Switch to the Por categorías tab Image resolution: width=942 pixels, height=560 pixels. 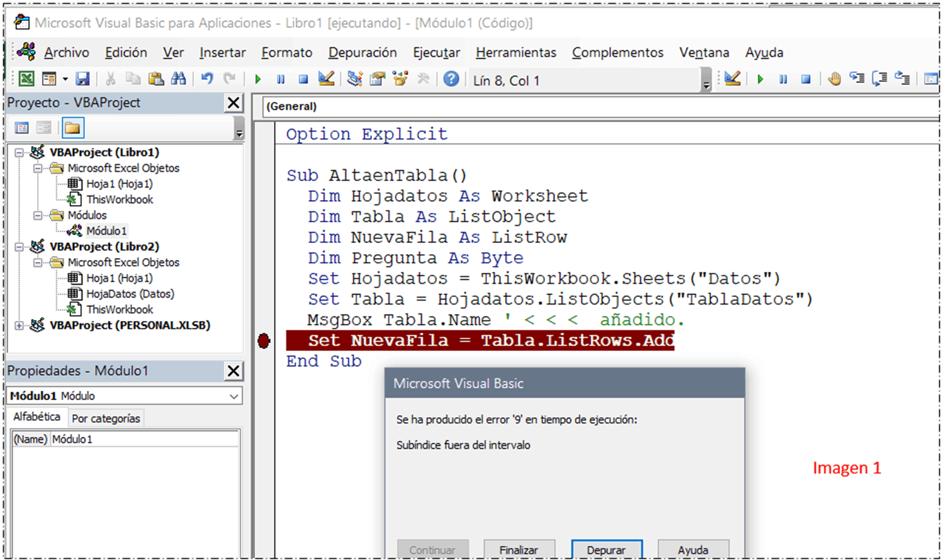106,418
